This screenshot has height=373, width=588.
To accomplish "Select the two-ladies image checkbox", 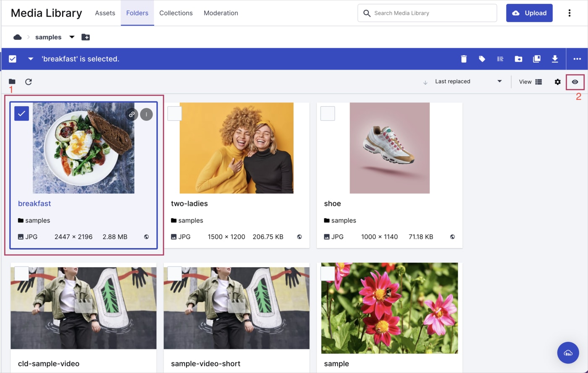I will [x=175, y=114].
